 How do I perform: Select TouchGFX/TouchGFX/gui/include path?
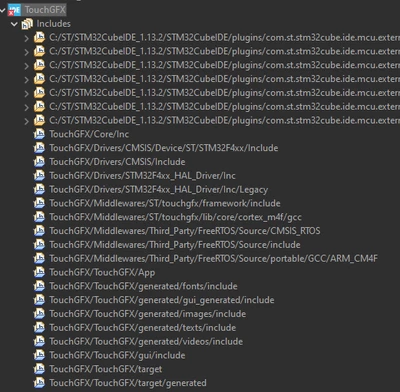117,356
